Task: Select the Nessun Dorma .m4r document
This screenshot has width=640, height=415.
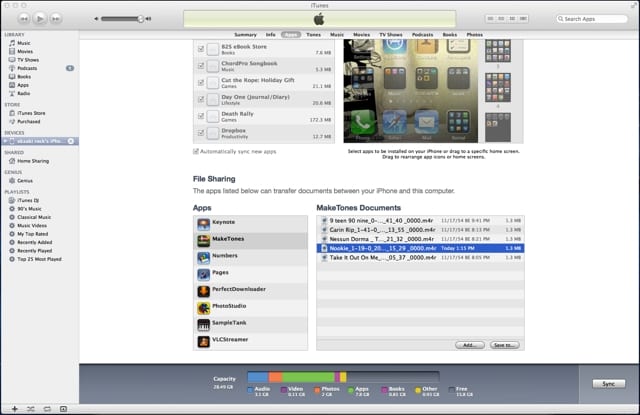Action: tap(420, 239)
